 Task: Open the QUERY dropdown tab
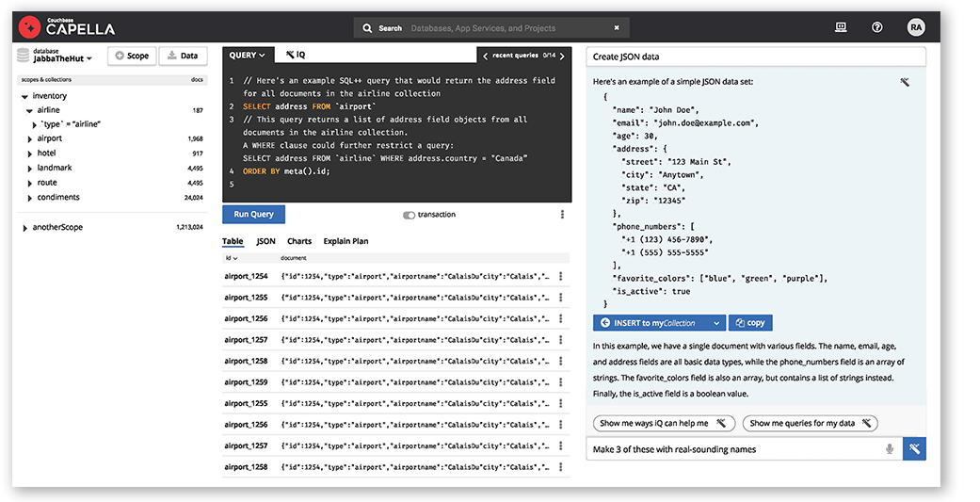[x=247, y=55]
